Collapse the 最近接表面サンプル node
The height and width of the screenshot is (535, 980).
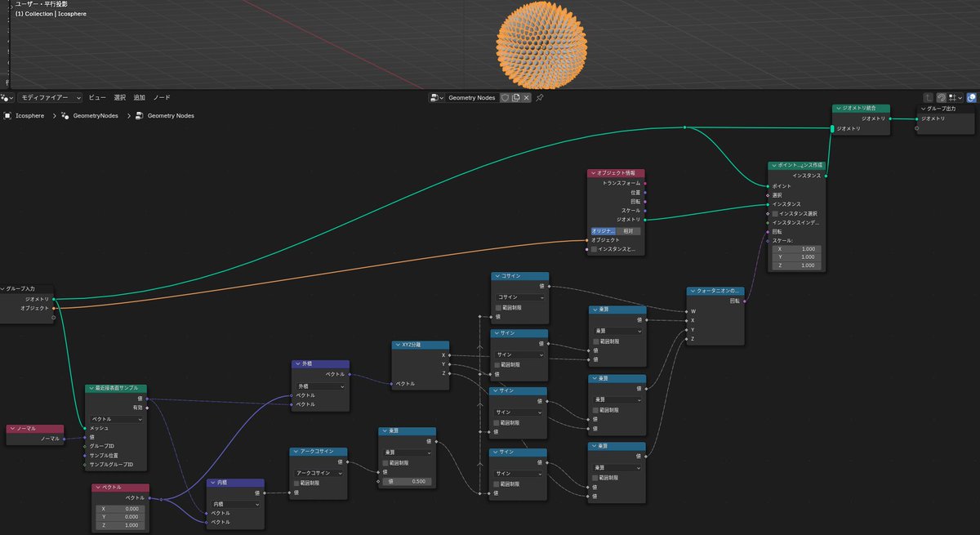click(x=91, y=389)
